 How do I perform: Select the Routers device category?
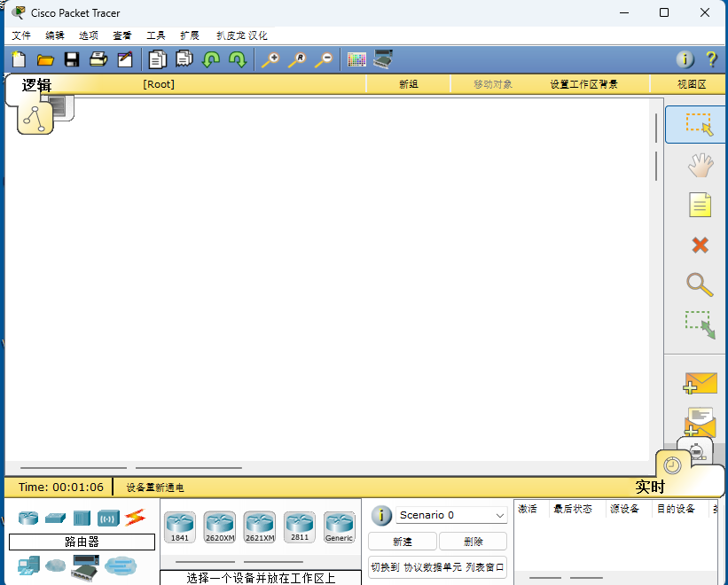tap(28, 518)
